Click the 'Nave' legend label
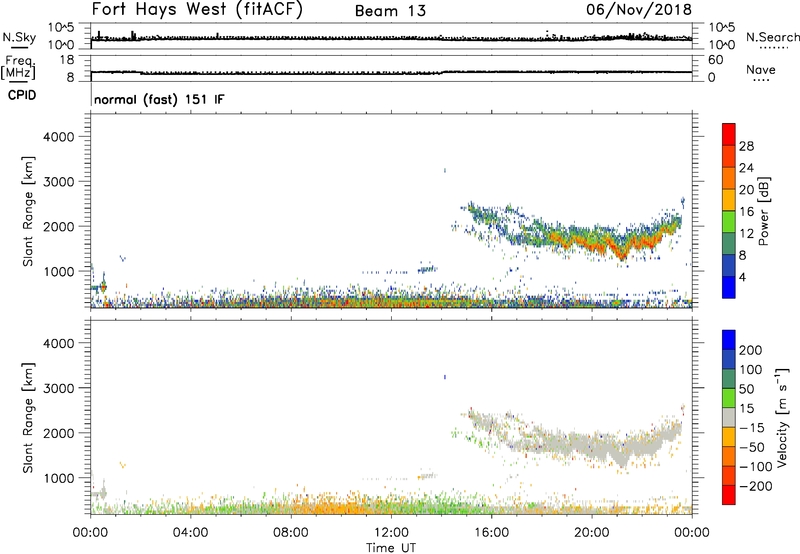The image size is (800, 554). 761,69
